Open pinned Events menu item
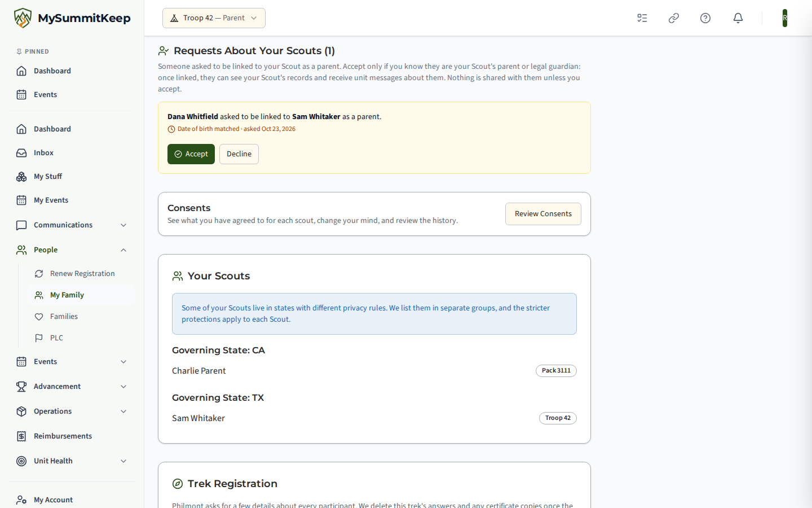The width and height of the screenshot is (812, 508). [x=72, y=95]
